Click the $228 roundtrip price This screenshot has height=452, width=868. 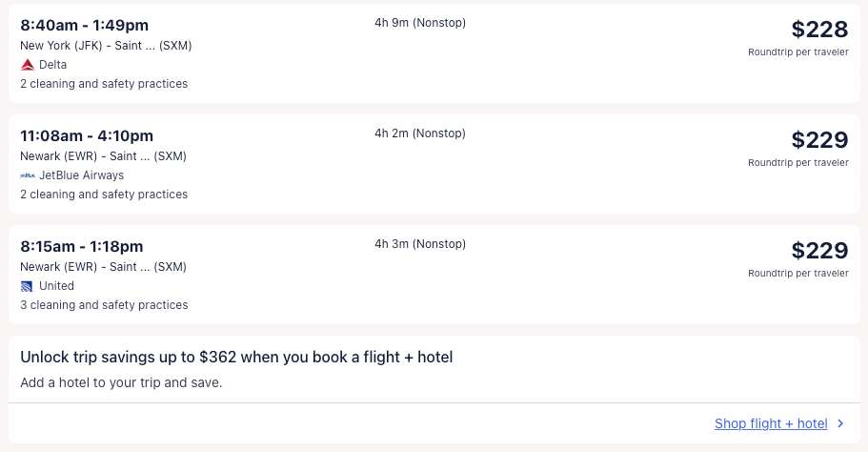[x=819, y=30]
